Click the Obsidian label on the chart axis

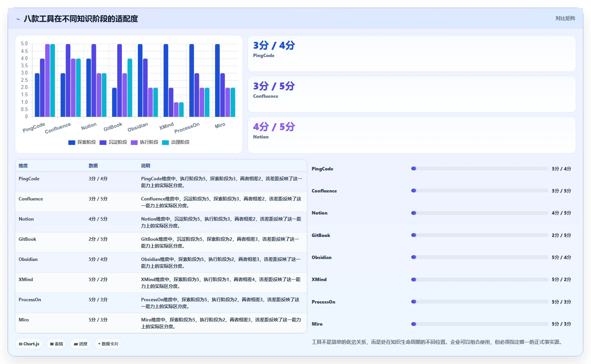tap(137, 127)
